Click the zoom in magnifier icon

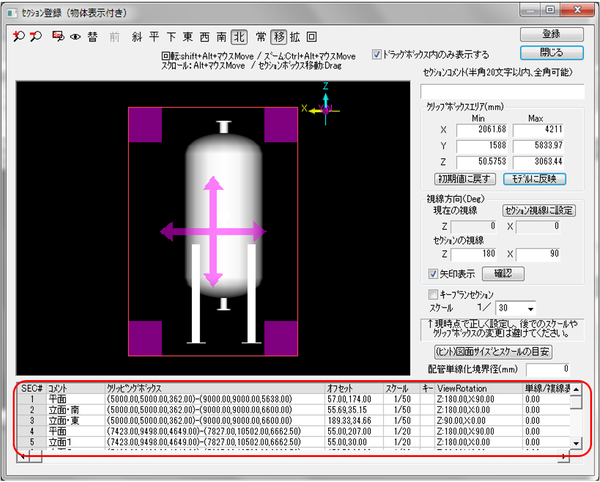tap(21, 35)
